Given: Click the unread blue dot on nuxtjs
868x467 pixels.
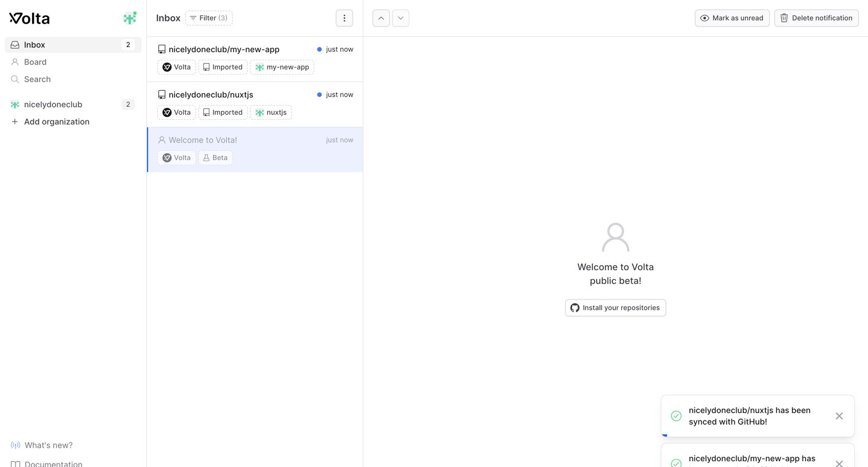Looking at the screenshot, I should [x=320, y=95].
